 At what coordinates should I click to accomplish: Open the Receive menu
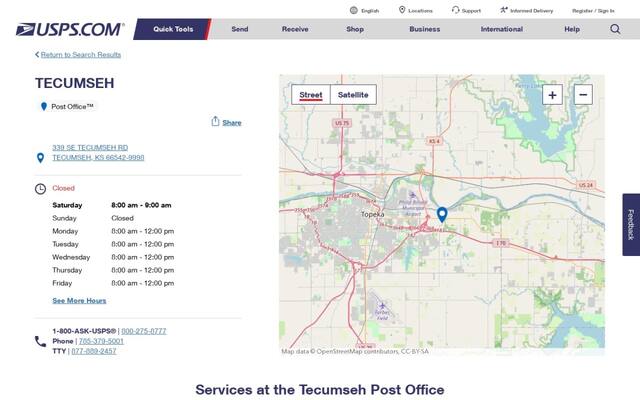295,29
